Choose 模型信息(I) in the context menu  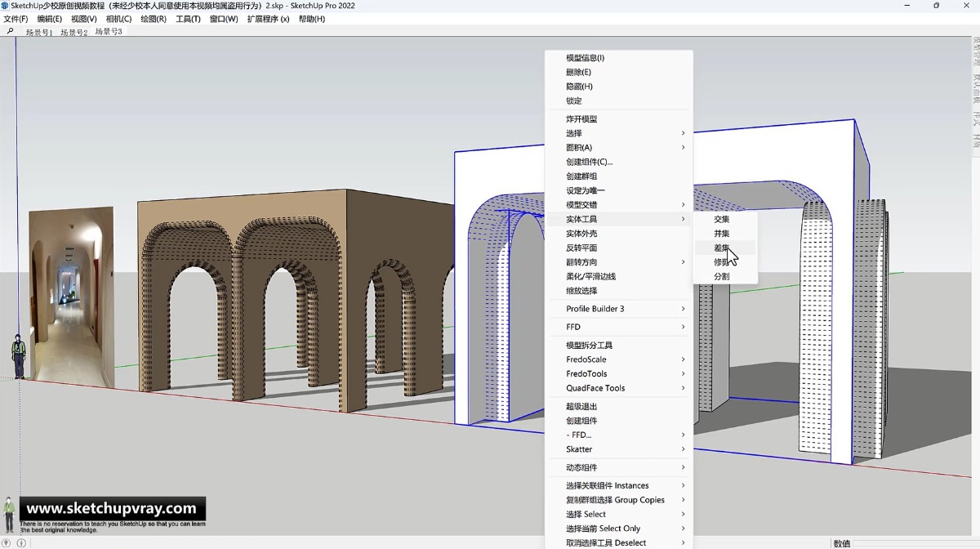coord(618,58)
